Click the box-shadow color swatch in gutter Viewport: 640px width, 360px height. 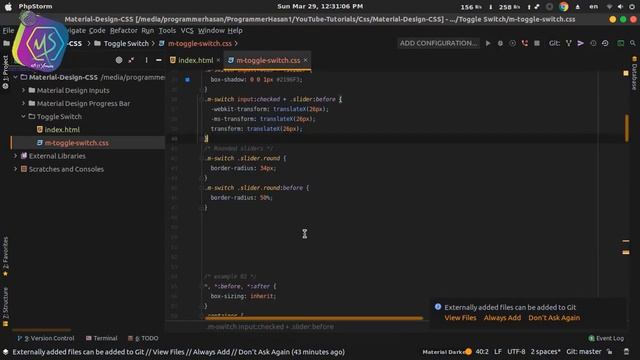(x=187, y=80)
